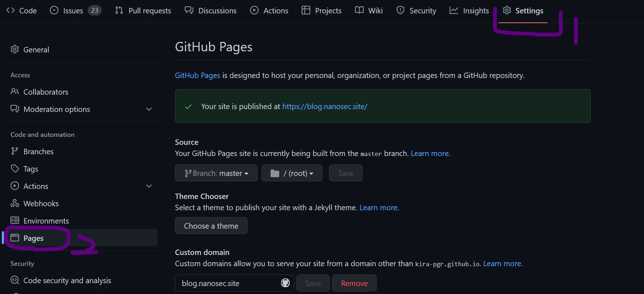Screen dimensions: 644x294
Task: Open General settings in sidebar
Action: (x=80, y=49)
